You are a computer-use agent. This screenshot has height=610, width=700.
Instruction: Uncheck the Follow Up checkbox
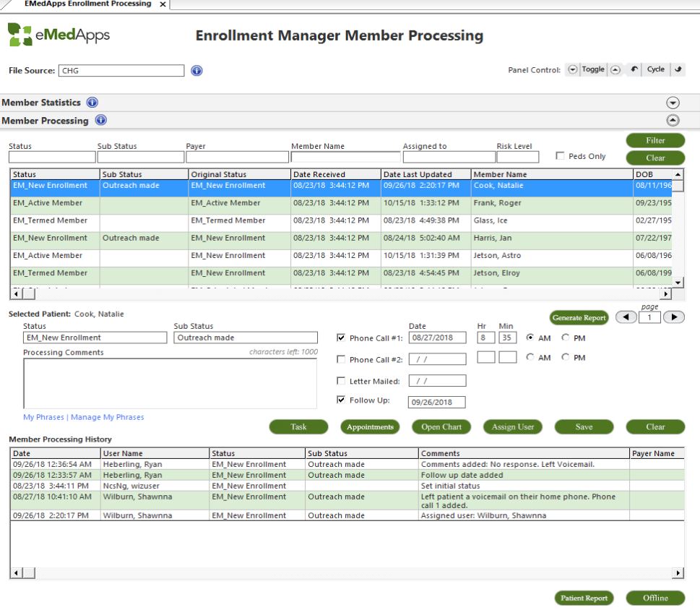coord(341,400)
